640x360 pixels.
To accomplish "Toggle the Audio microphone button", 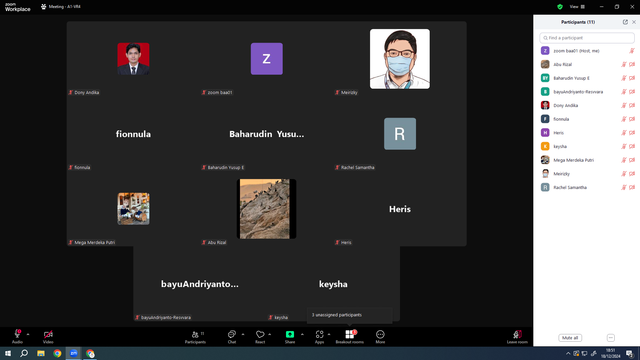I will [17, 337].
